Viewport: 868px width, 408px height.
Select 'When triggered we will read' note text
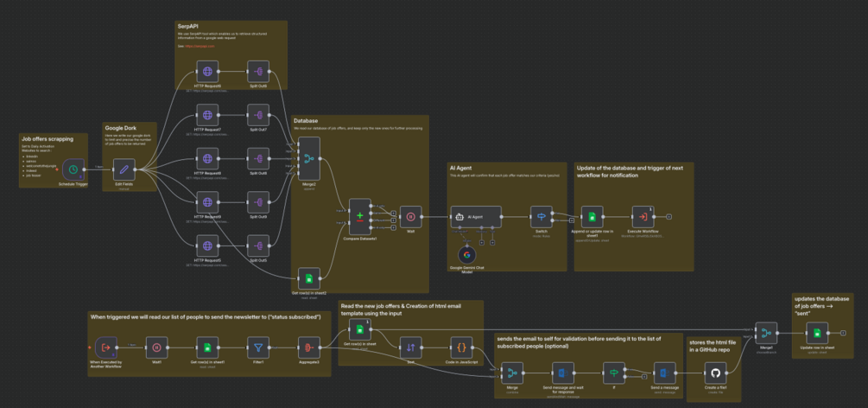(206, 316)
